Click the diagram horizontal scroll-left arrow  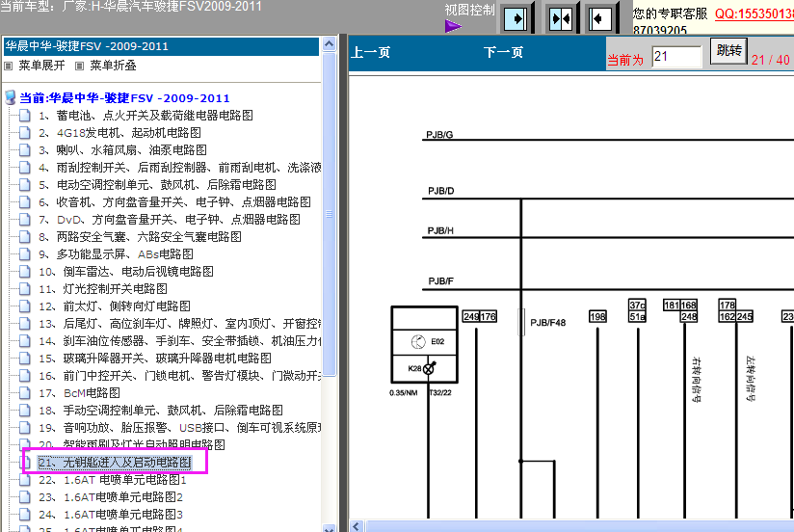point(357,526)
